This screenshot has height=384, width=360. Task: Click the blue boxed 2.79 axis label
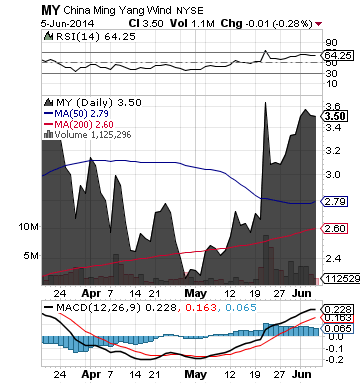pos(334,202)
